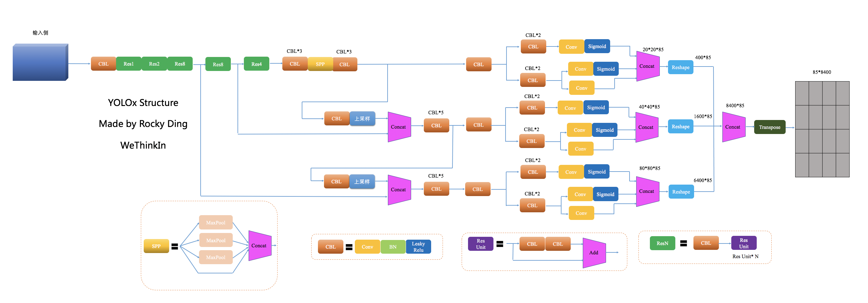
Task: Select the 'YOLOx Structure' title text
Action: pyautogui.click(x=143, y=102)
